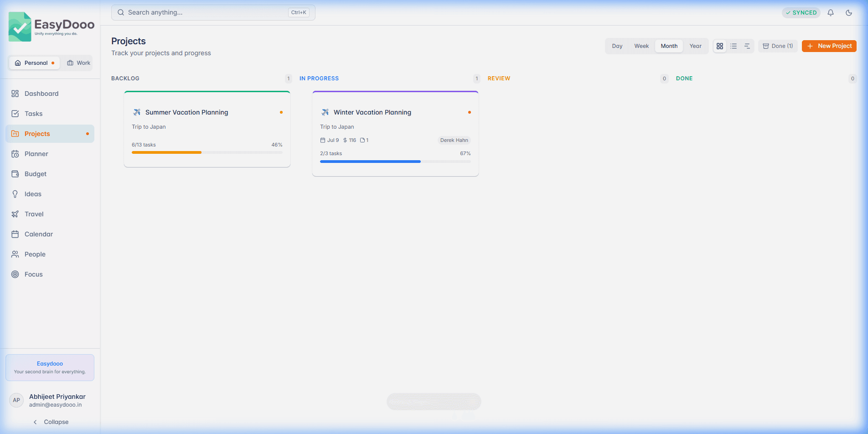The width and height of the screenshot is (868, 434).
Task: Open the notifications bell
Action: pos(831,13)
